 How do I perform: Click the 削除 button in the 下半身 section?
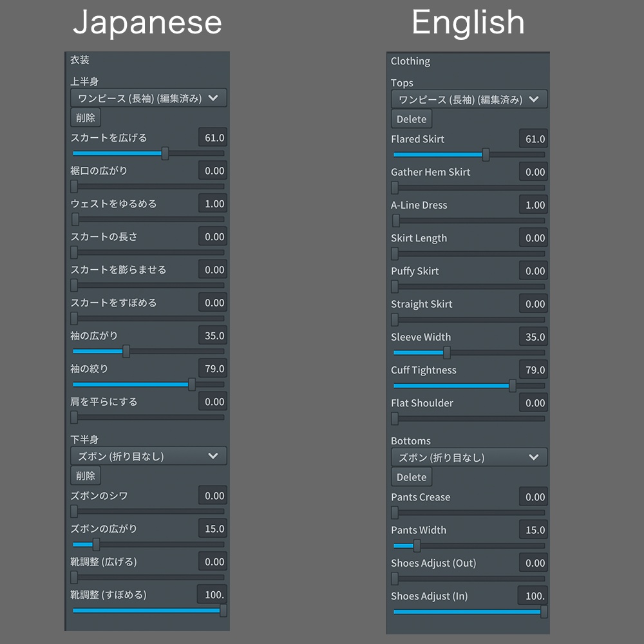pyautogui.click(x=85, y=476)
